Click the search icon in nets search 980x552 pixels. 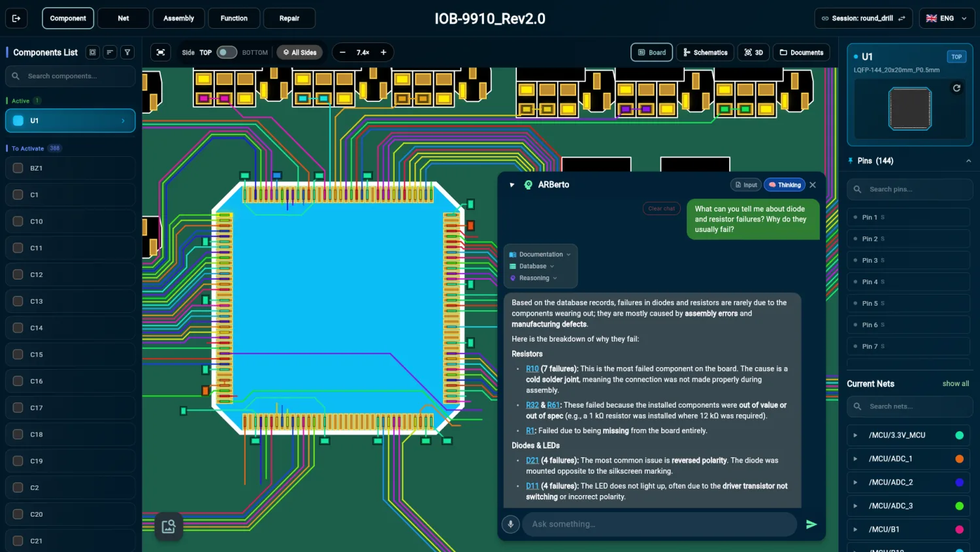pos(858,406)
